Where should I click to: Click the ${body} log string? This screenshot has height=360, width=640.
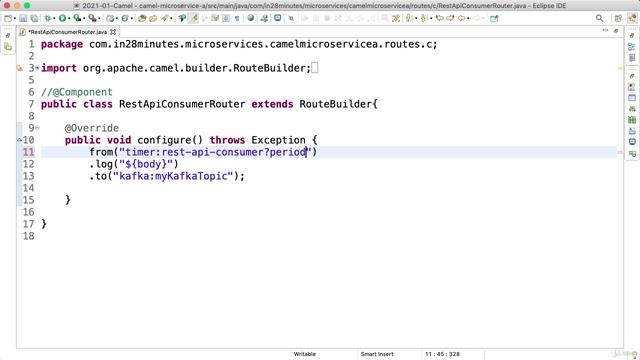pyautogui.click(x=146, y=164)
